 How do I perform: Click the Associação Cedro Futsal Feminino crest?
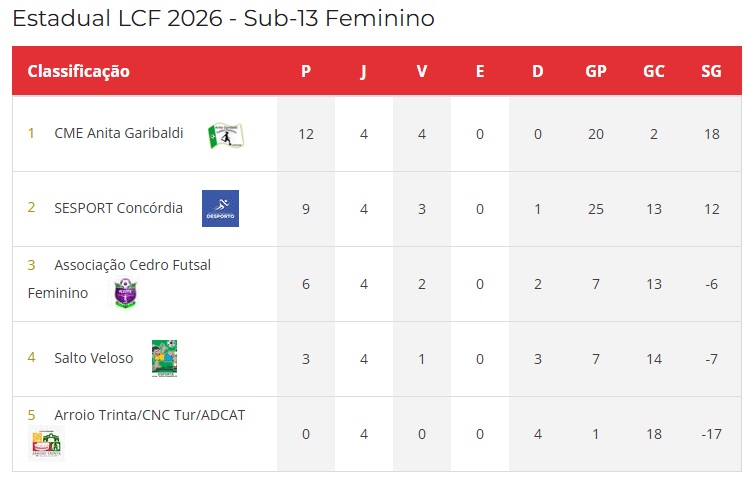tap(126, 293)
